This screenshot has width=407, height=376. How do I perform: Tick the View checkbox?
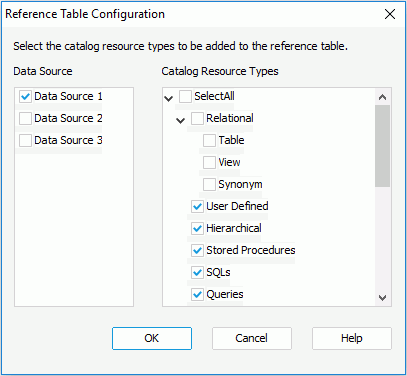point(209,162)
